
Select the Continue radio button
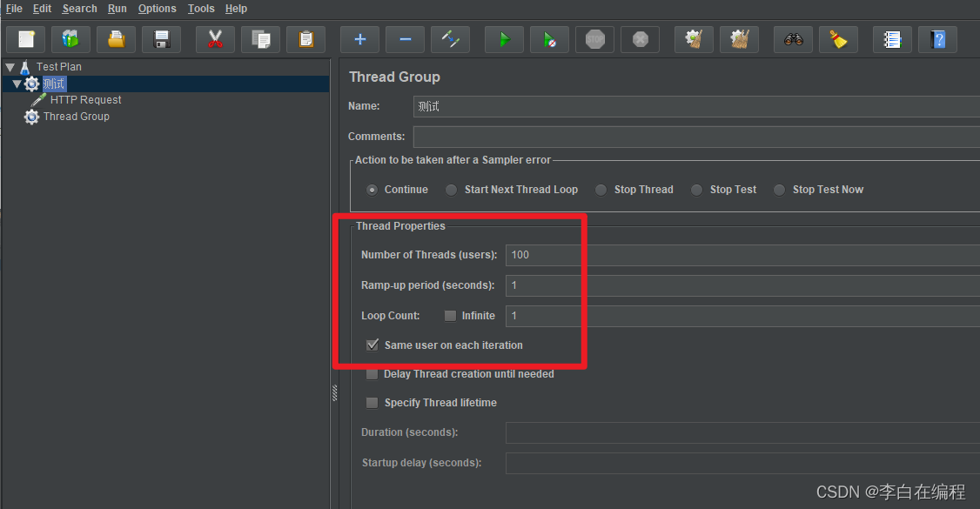pyautogui.click(x=372, y=190)
